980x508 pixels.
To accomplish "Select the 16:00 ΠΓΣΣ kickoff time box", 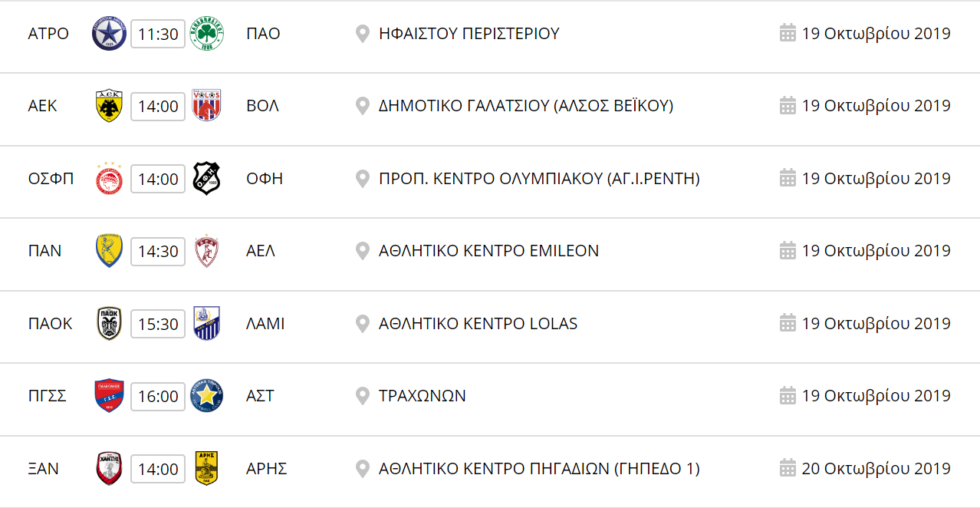I will tap(158, 396).
